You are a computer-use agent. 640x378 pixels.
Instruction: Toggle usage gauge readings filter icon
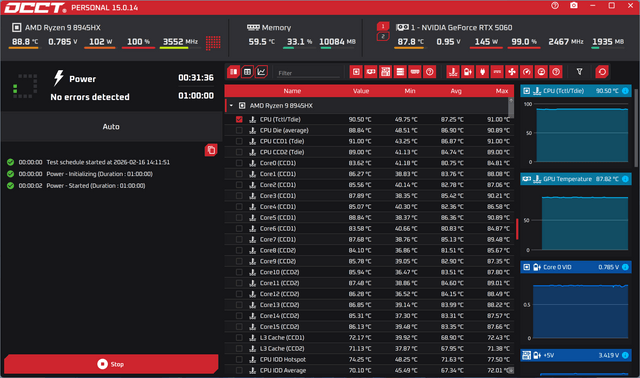541,72
